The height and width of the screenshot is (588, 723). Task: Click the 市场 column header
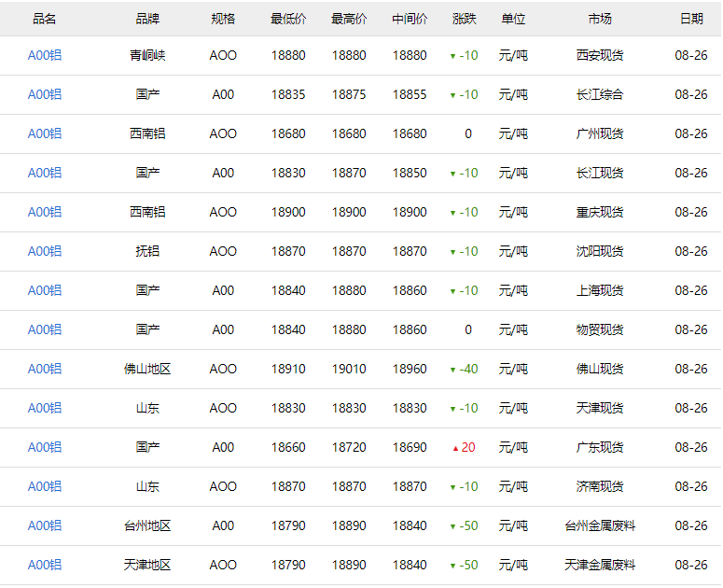coord(600,19)
